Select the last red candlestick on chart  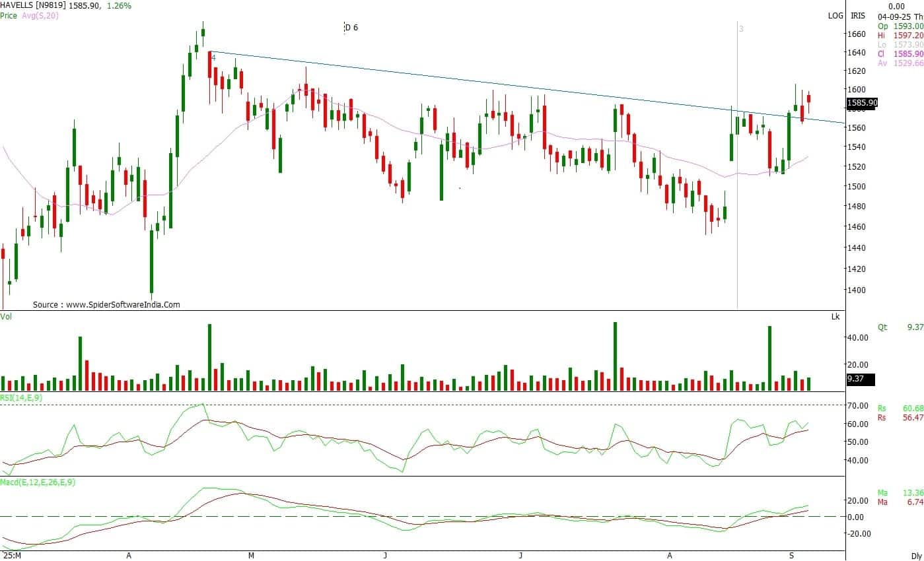[x=808, y=99]
